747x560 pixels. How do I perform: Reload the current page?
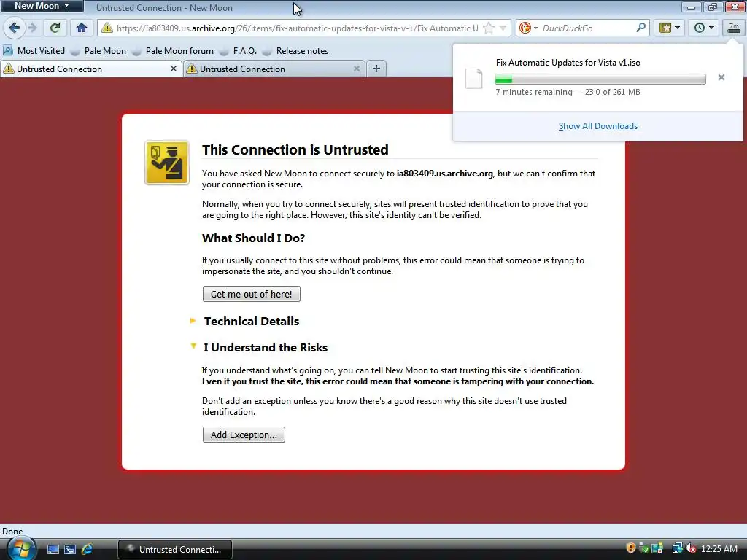(55, 28)
